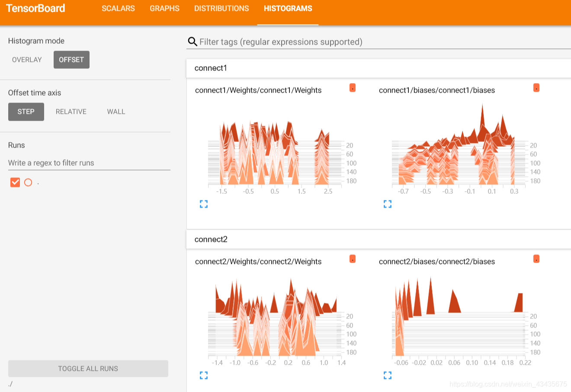The height and width of the screenshot is (392, 571).
Task: Click the 'Runs' heading
Action: tap(16, 145)
